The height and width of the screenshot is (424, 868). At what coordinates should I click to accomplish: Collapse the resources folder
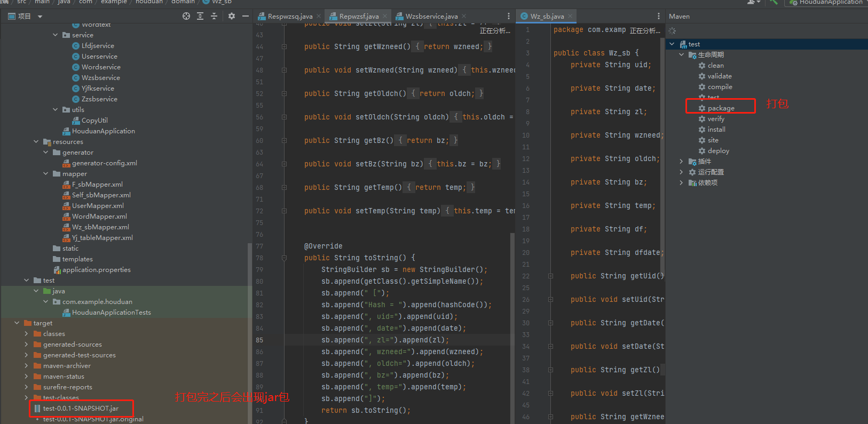36,142
